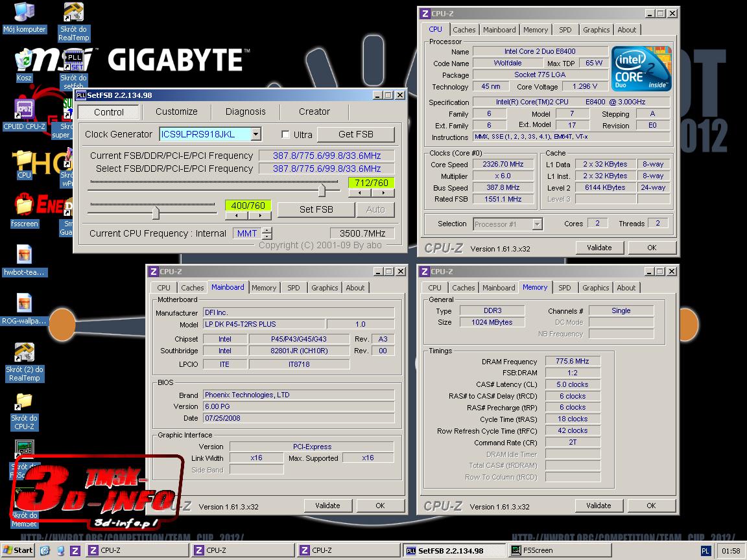Decrease 400/760 value with left arrow
747x560 pixels.
tap(236, 216)
